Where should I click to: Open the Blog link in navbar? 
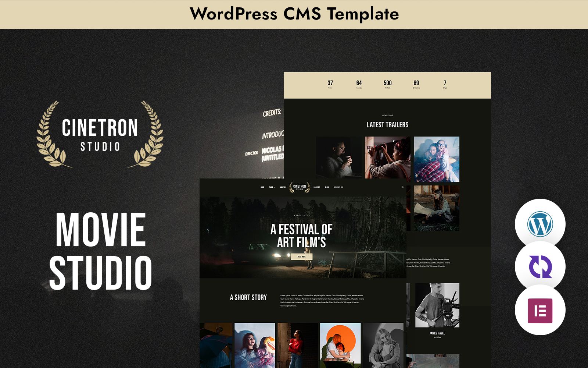tap(327, 187)
